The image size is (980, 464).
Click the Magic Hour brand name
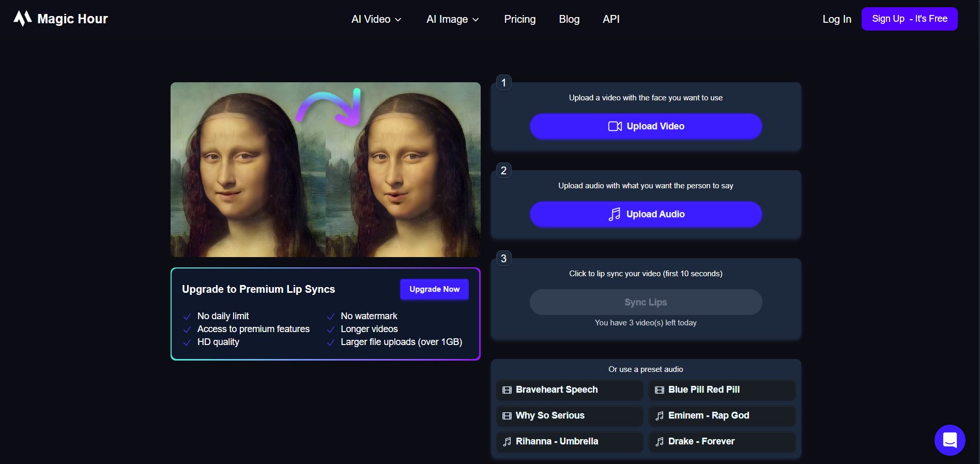72,19
